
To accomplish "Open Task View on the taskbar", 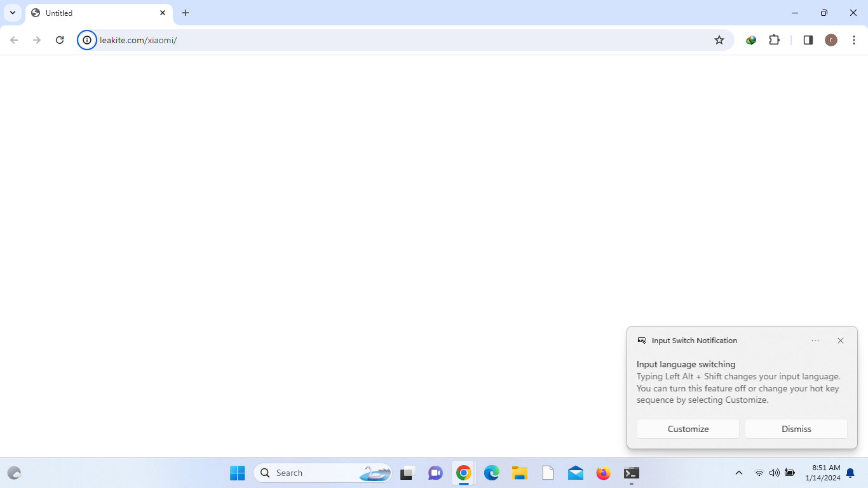I will (407, 473).
